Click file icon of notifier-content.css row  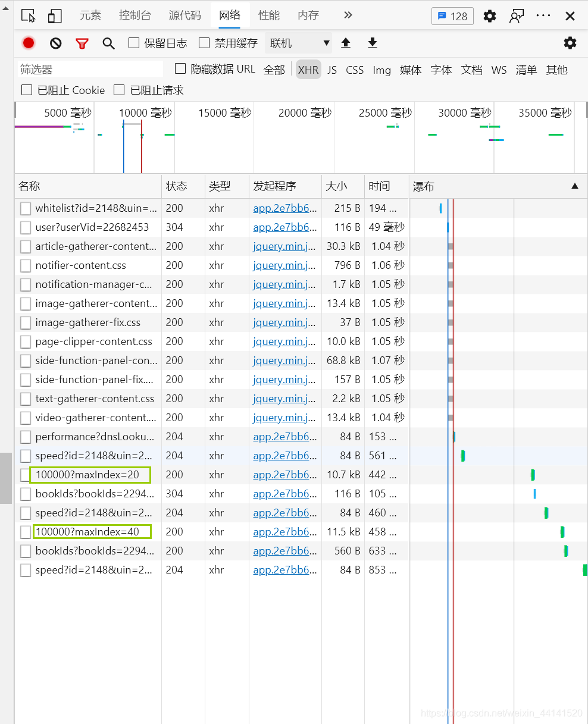(x=26, y=265)
